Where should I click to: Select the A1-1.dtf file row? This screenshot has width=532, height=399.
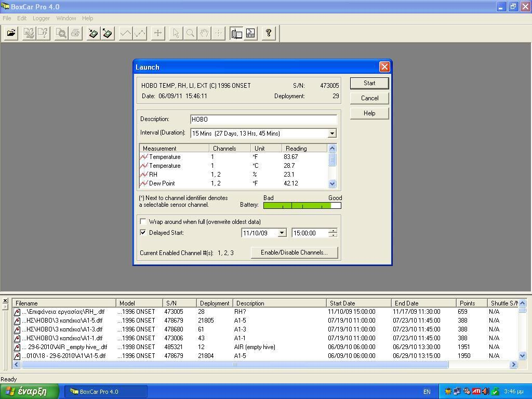tap(265, 338)
